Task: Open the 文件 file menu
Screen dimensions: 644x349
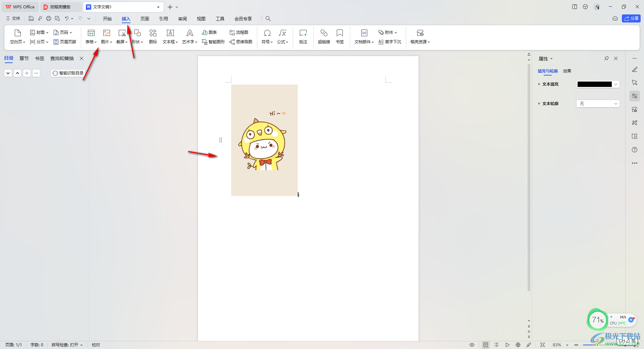Action: (13, 18)
